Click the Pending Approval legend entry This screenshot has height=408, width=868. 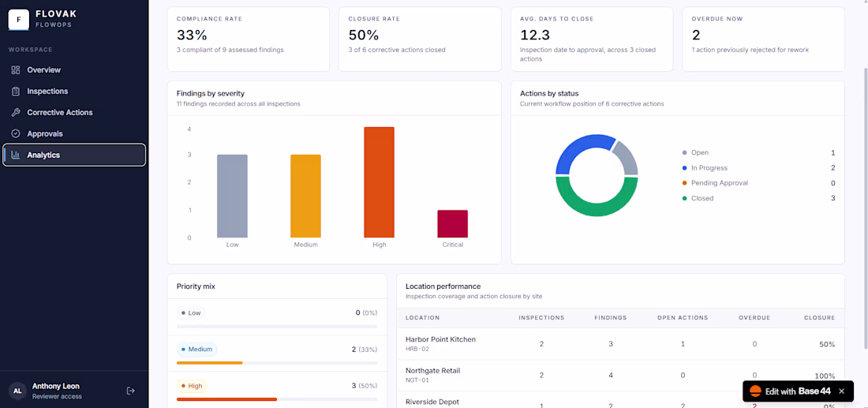[x=758, y=183]
